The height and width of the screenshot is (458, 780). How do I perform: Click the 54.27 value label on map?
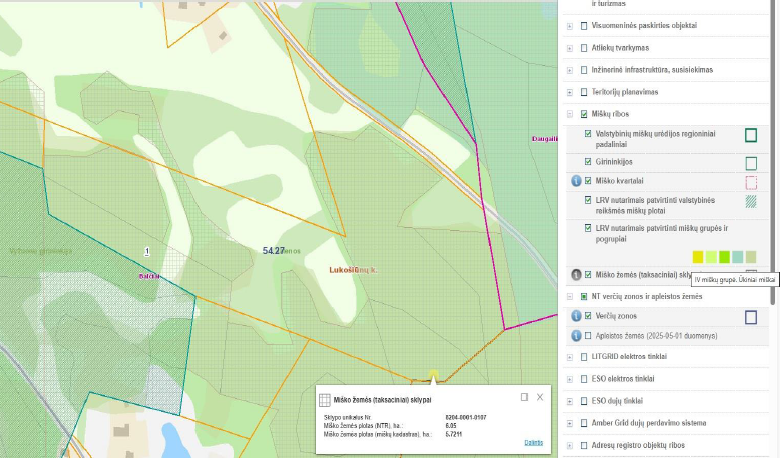274,251
